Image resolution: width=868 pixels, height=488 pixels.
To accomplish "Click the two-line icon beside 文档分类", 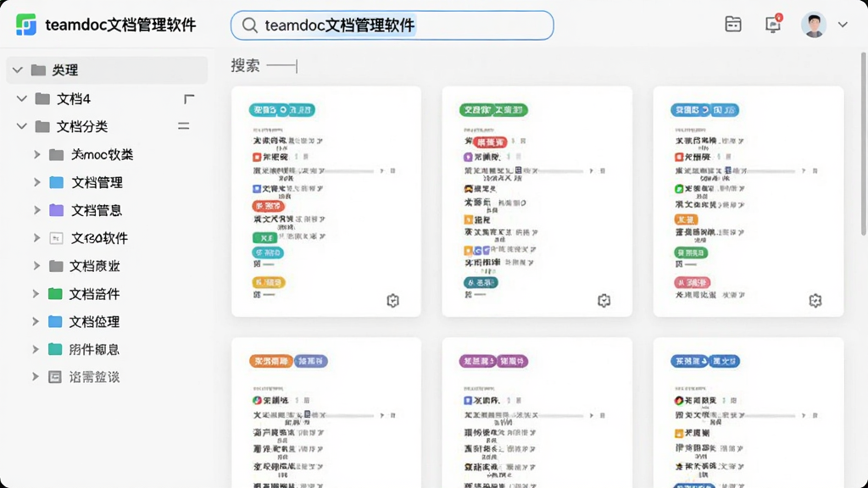I will point(184,126).
